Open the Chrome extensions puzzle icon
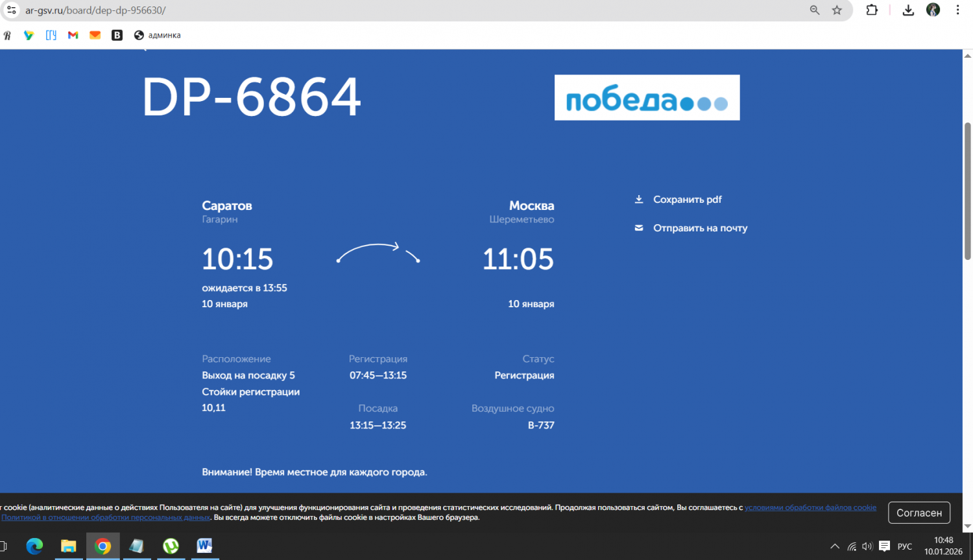The image size is (973, 560). click(872, 10)
